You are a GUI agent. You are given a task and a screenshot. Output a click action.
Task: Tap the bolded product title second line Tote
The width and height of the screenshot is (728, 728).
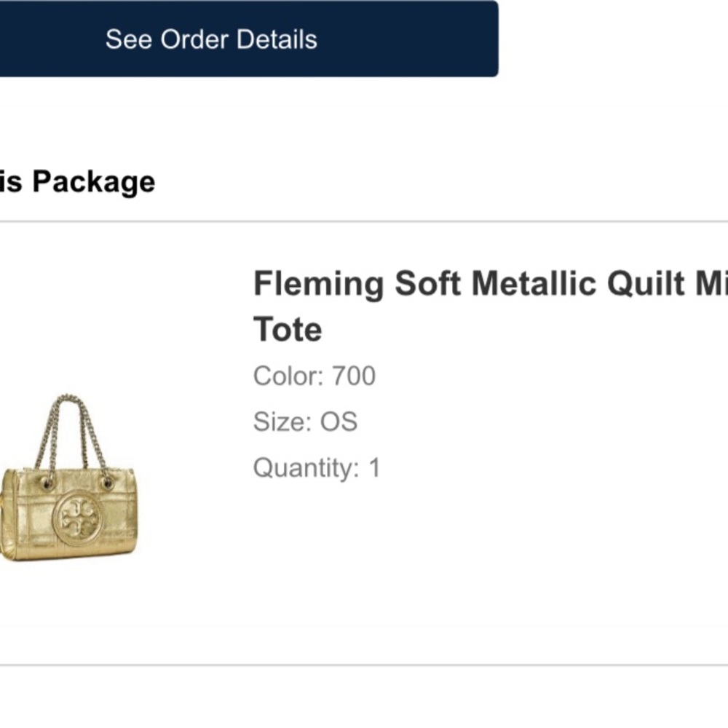(x=288, y=330)
